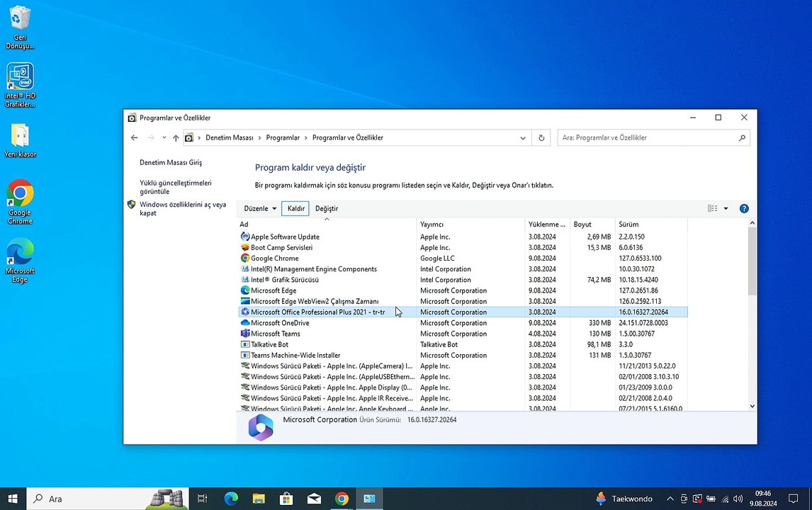Open Intel HD Graphics desktop shortcut
The width and height of the screenshot is (812, 510).
[x=20, y=86]
